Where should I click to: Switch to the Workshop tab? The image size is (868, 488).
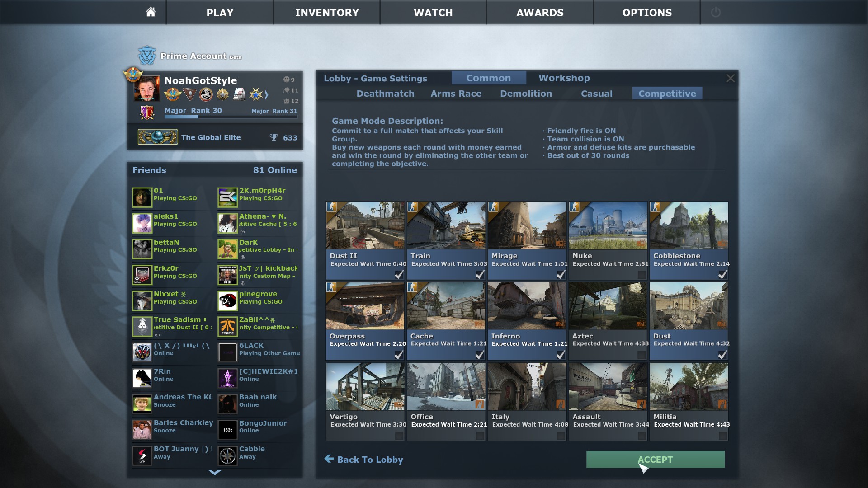(564, 78)
